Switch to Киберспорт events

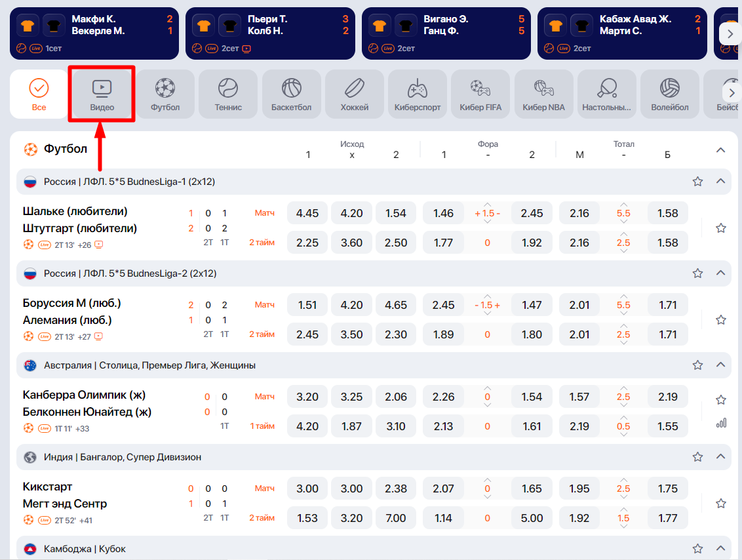coord(418,94)
